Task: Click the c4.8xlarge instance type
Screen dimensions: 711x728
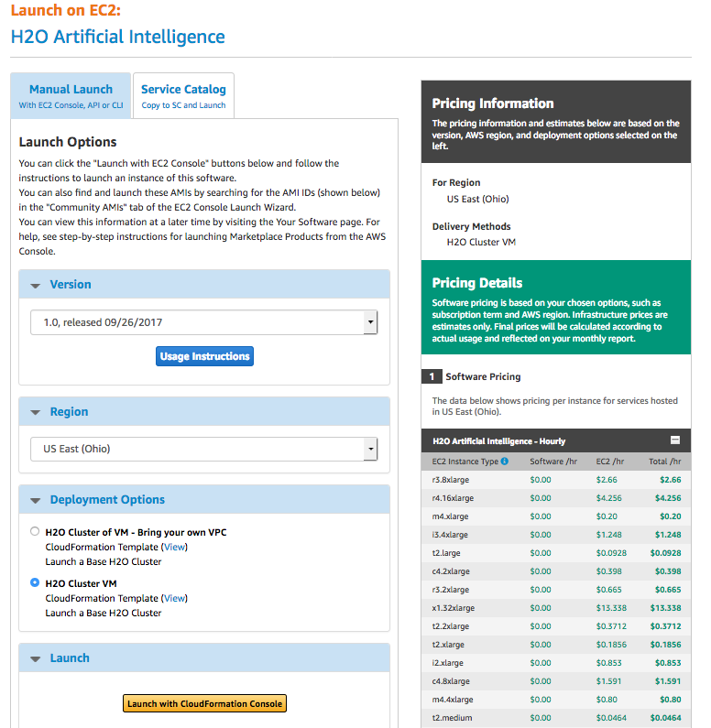Action: point(451,681)
